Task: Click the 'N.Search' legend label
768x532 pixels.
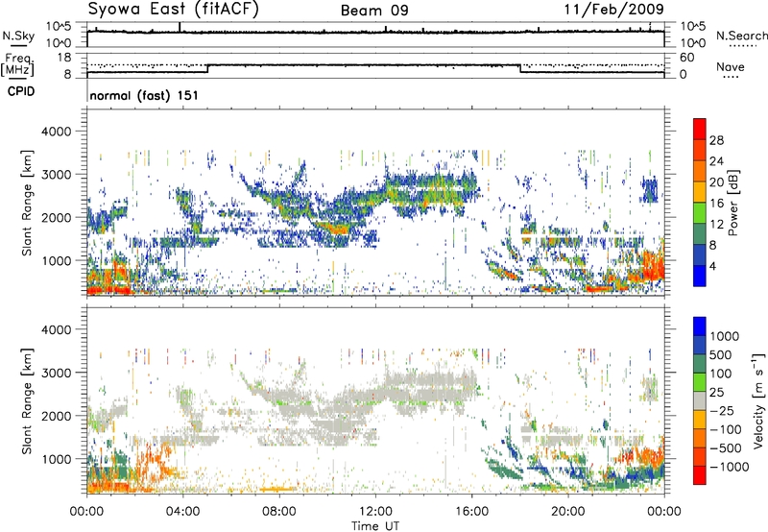Action: click(741, 36)
